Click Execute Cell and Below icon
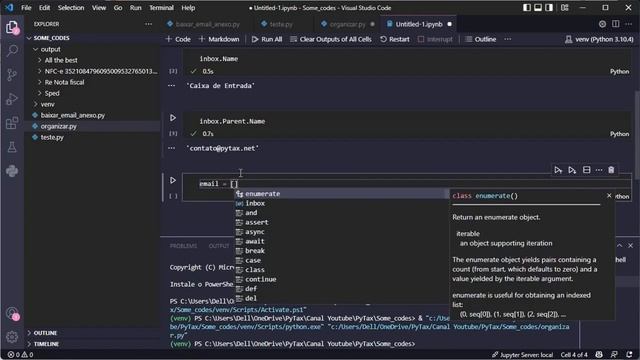The image size is (640, 360). click(x=572, y=170)
